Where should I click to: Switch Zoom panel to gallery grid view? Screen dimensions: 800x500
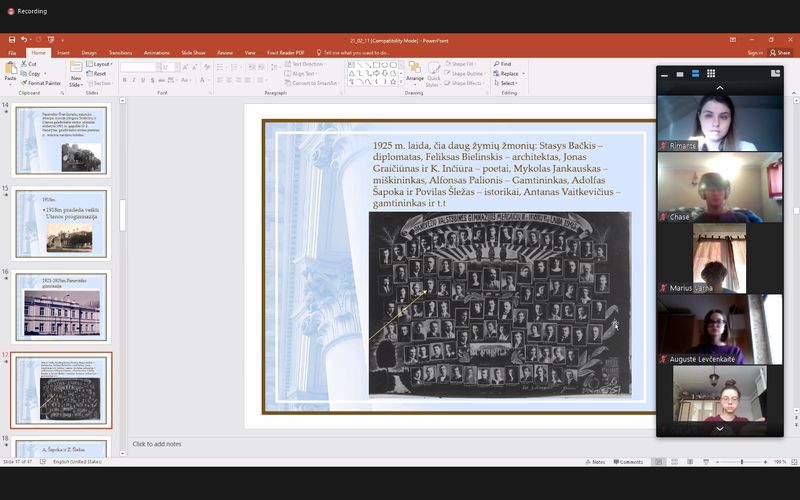711,73
